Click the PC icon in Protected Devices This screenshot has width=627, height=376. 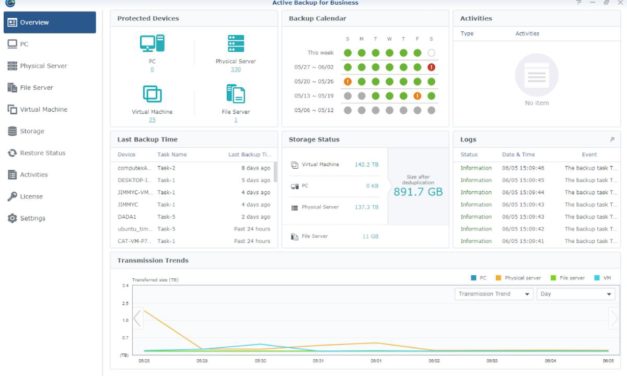click(152, 44)
